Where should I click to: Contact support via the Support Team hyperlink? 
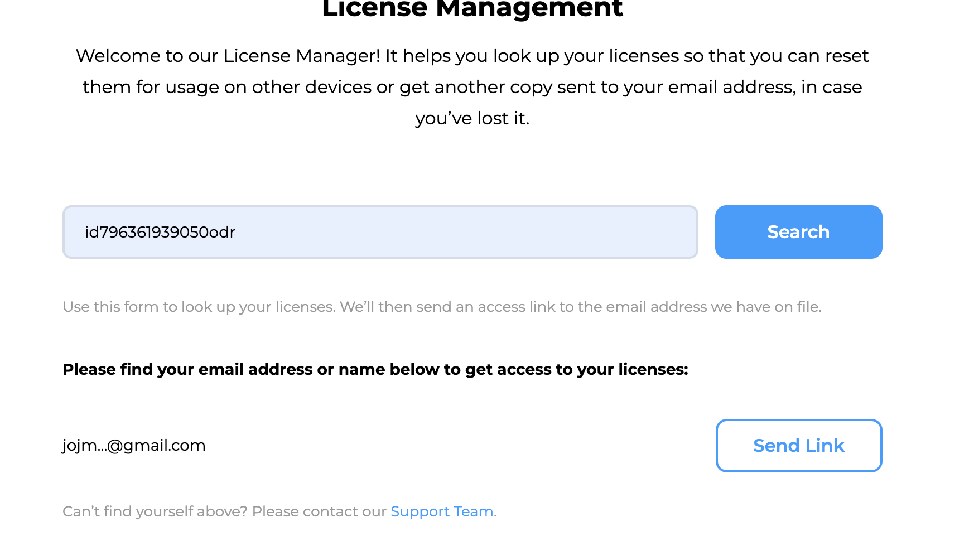point(442,511)
